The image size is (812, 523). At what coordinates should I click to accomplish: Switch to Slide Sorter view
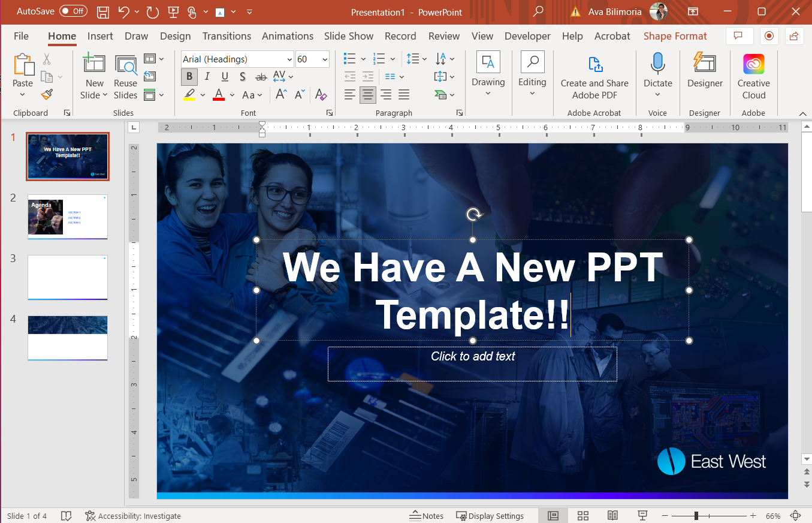pos(582,516)
